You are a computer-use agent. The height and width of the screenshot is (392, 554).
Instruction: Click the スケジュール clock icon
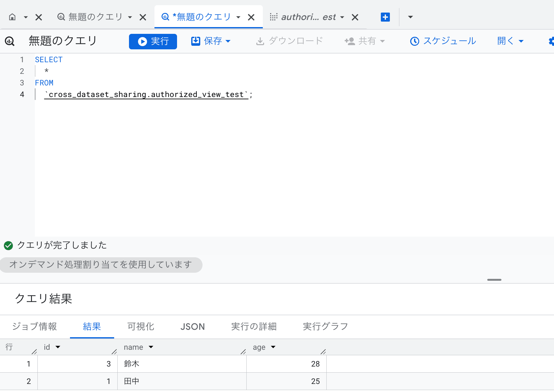[x=414, y=41]
